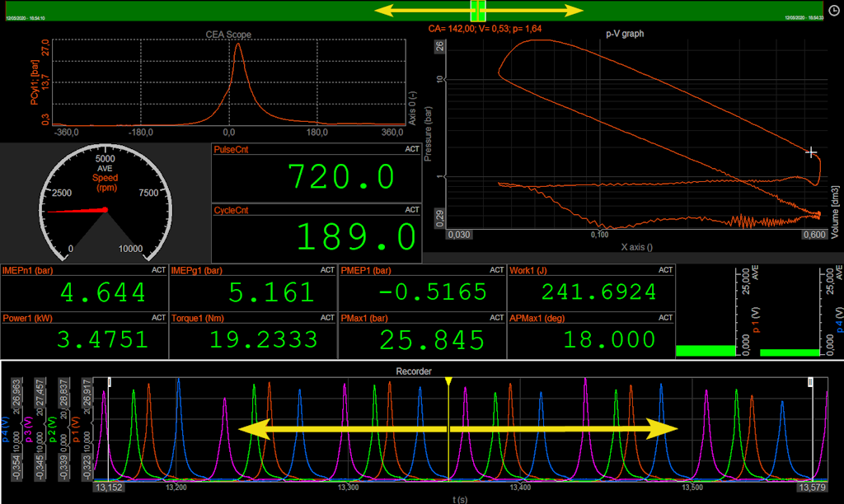Click the p 1 (V) channel label in Recorder
Screen dimensions: 844x504
(75, 429)
